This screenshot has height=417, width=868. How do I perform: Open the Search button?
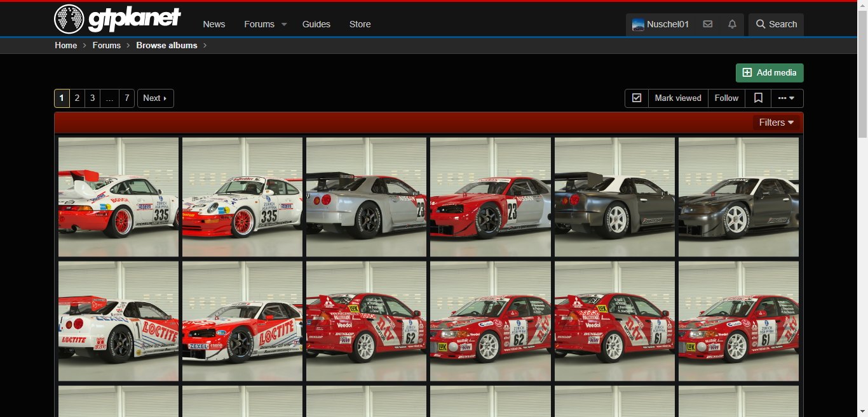[x=776, y=24]
